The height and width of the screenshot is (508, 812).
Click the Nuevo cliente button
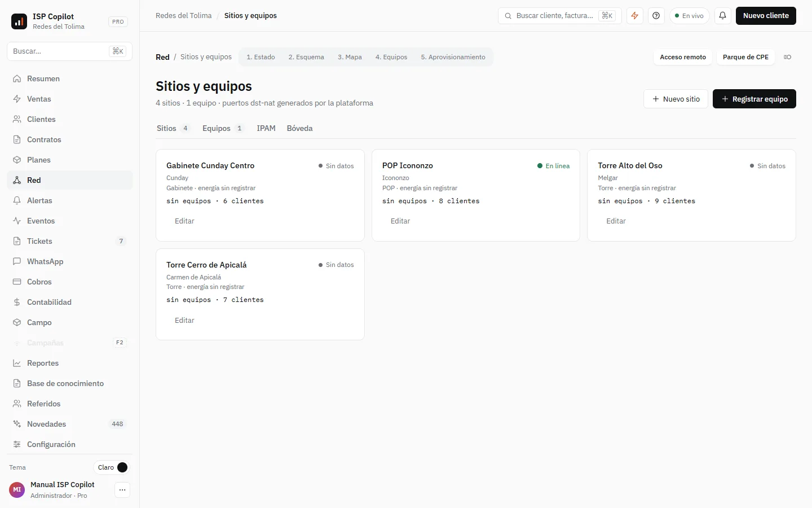pyautogui.click(x=766, y=16)
